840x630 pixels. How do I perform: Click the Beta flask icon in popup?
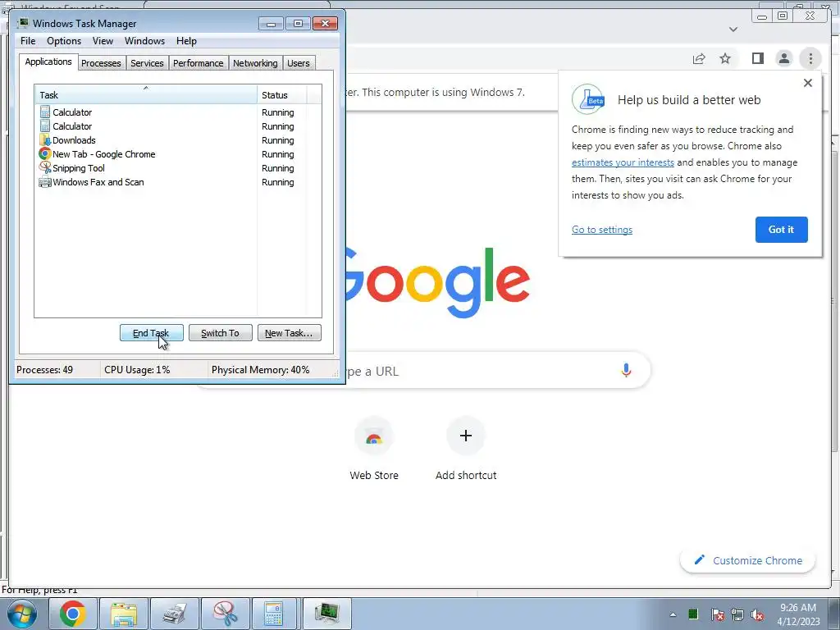click(x=588, y=99)
